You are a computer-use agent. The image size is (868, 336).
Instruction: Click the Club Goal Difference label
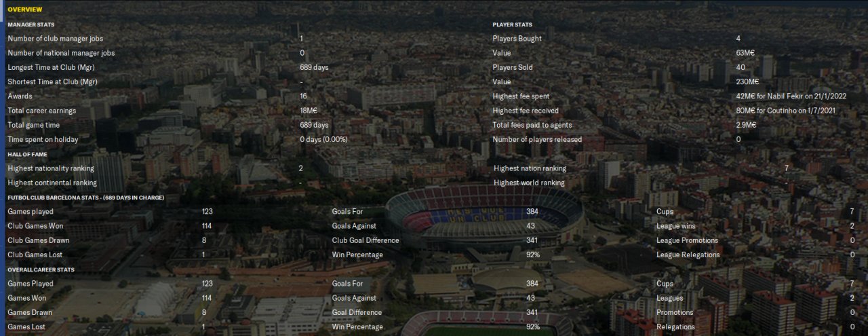click(365, 240)
